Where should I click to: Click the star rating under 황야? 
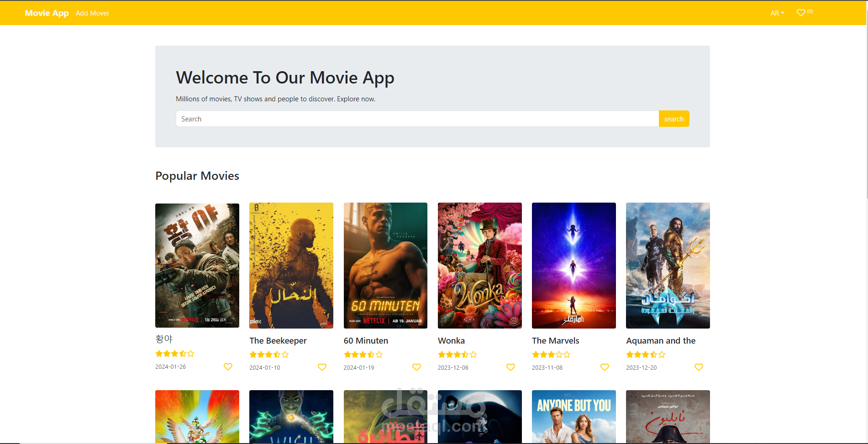(x=175, y=354)
